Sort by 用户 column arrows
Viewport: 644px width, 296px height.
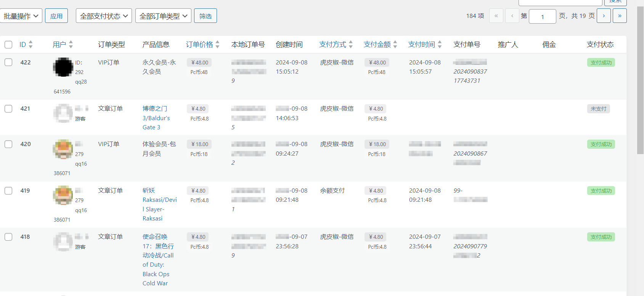pyautogui.click(x=71, y=44)
